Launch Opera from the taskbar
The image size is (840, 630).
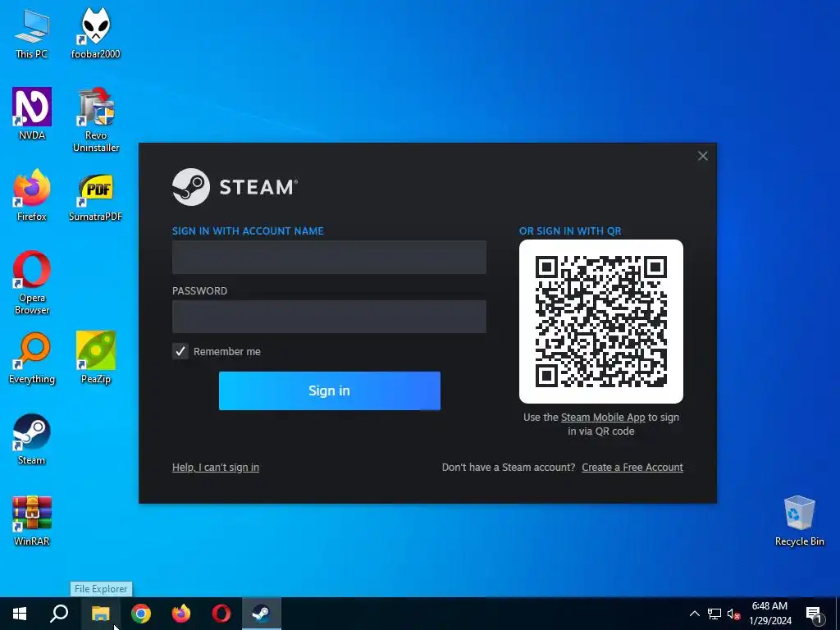point(221,614)
